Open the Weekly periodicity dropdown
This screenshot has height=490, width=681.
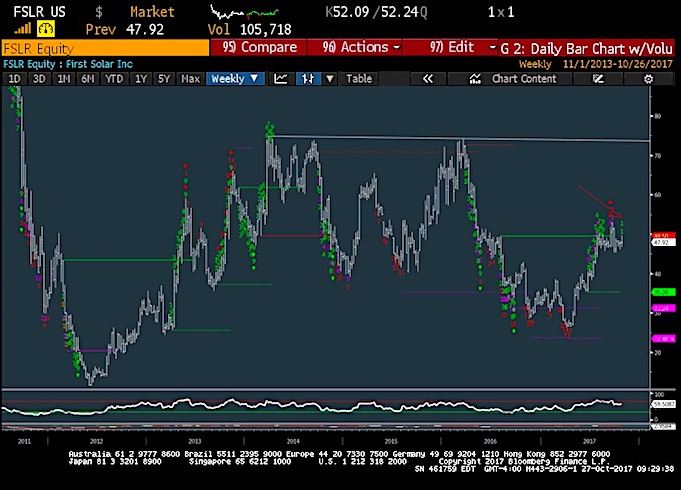(x=235, y=78)
